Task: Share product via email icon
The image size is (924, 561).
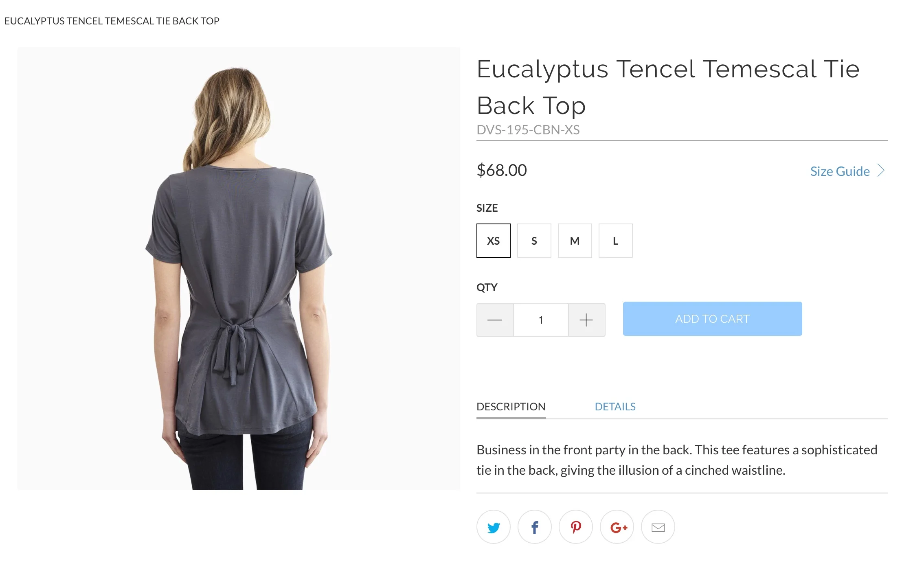Action: pyautogui.click(x=658, y=527)
